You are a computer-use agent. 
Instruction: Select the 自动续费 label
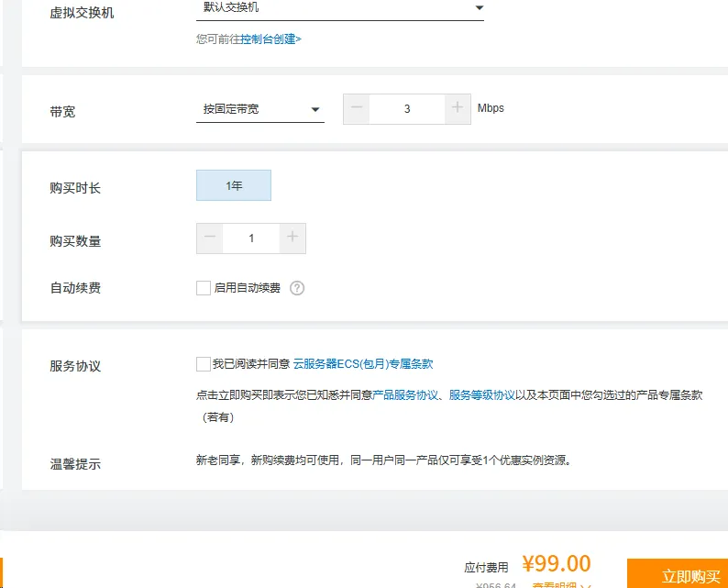[75, 288]
